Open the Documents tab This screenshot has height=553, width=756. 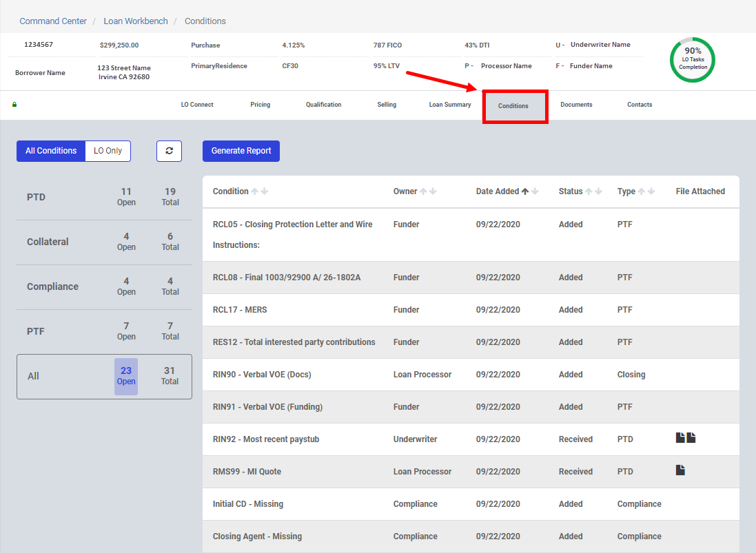click(x=576, y=105)
